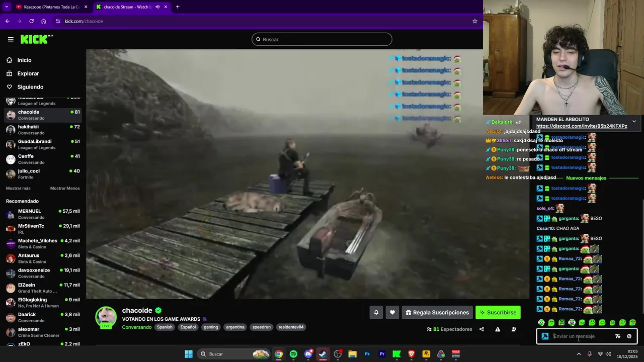Viewport: 644px width, 362px height.
Task: Open volume control in system tray
Action: [x=608, y=354]
